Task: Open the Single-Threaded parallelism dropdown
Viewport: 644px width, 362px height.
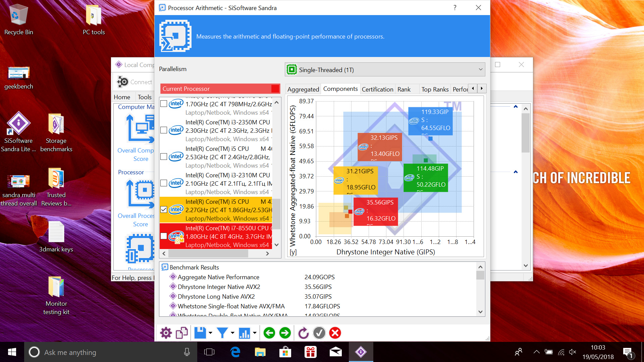Action: tap(385, 70)
